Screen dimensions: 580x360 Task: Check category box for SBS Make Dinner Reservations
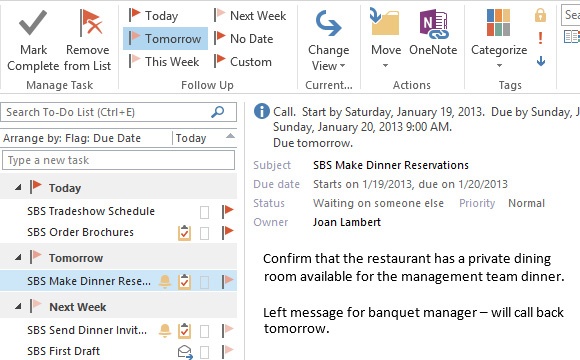pyautogui.click(x=204, y=282)
